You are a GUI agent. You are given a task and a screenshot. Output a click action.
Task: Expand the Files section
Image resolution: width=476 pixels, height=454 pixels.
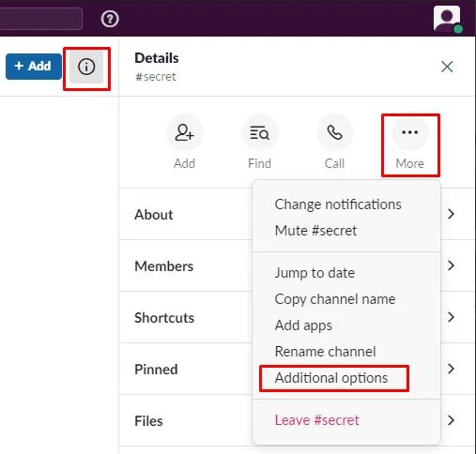pyautogui.click(x=297, y=420)
